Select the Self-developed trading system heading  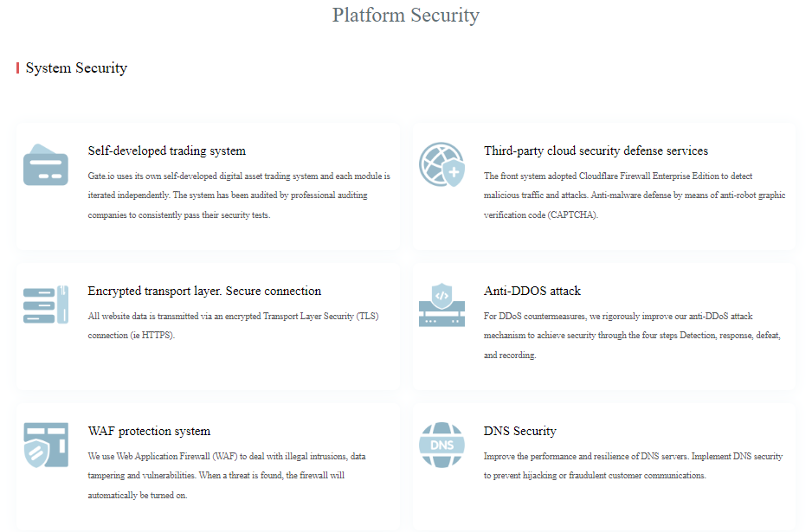pyautogui.click(x=167, y=151)
